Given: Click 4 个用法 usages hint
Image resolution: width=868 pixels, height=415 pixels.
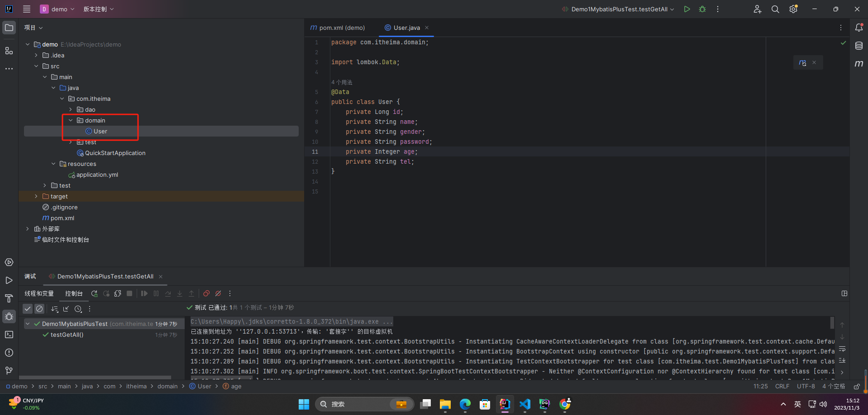Looking at the screenshot, I should (342, 82).
